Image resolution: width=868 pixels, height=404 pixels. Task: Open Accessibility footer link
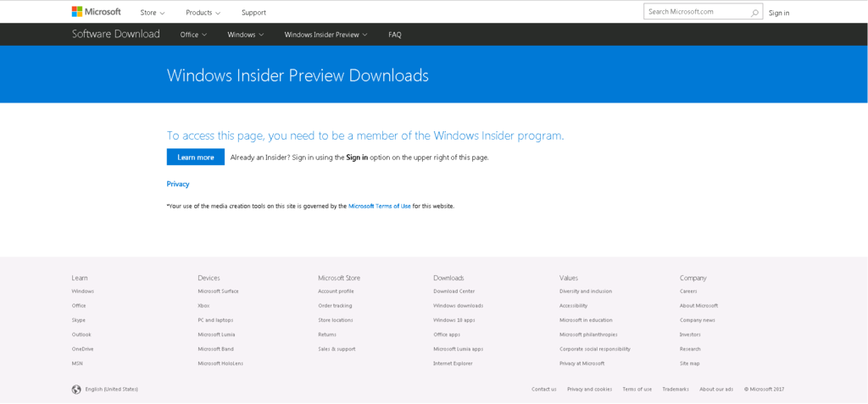(574, 306)
